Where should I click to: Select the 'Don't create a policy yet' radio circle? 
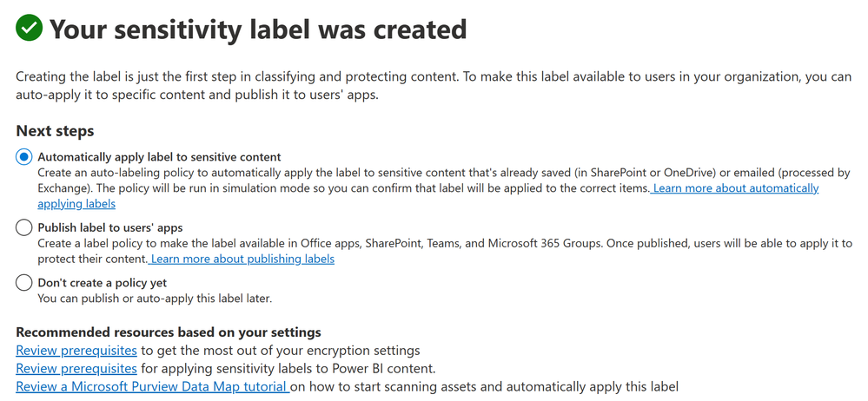[x=23, y=283]
